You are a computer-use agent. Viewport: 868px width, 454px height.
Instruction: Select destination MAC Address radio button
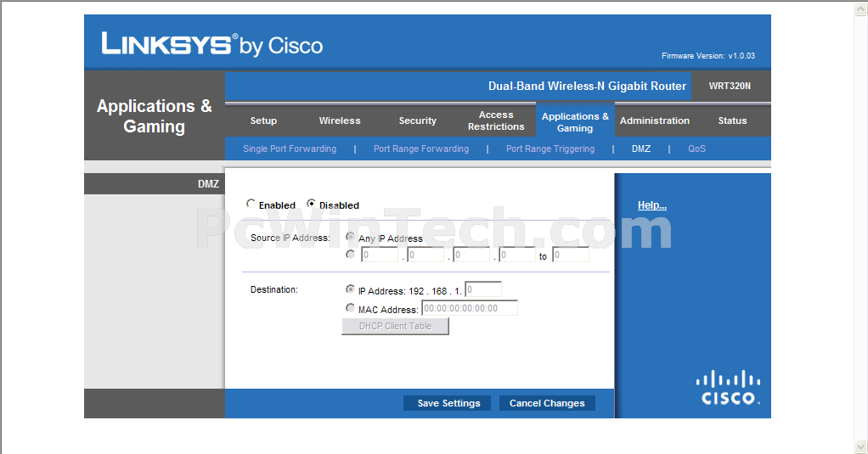(350, 308)
